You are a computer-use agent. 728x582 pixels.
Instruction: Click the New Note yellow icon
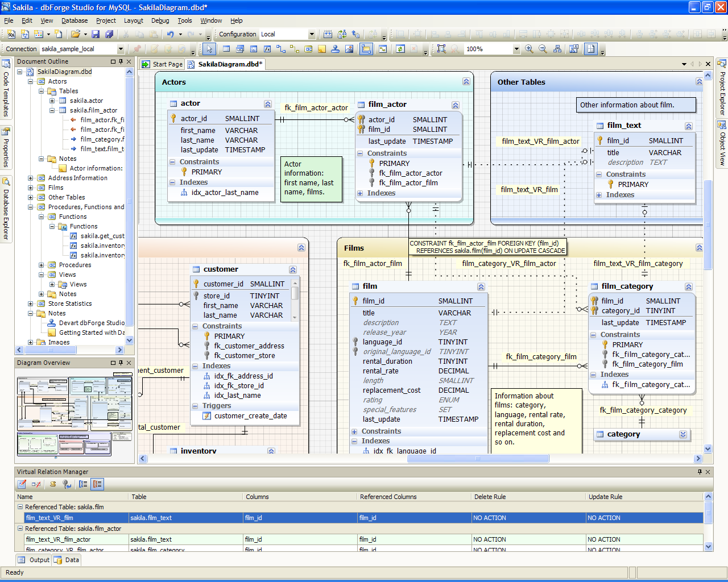pyautogui.click(x=322, y=49)
